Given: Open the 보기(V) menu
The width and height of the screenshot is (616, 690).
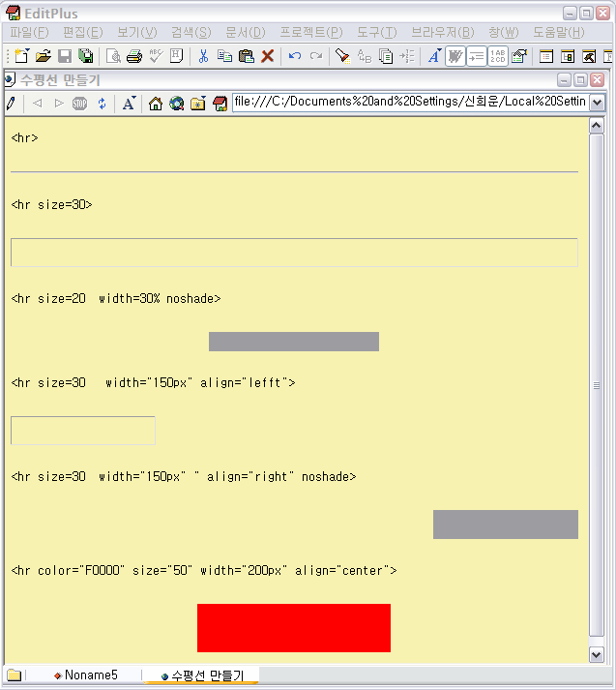Looking at the screenshot, I should pyautogui.click(x=136, y=33).
